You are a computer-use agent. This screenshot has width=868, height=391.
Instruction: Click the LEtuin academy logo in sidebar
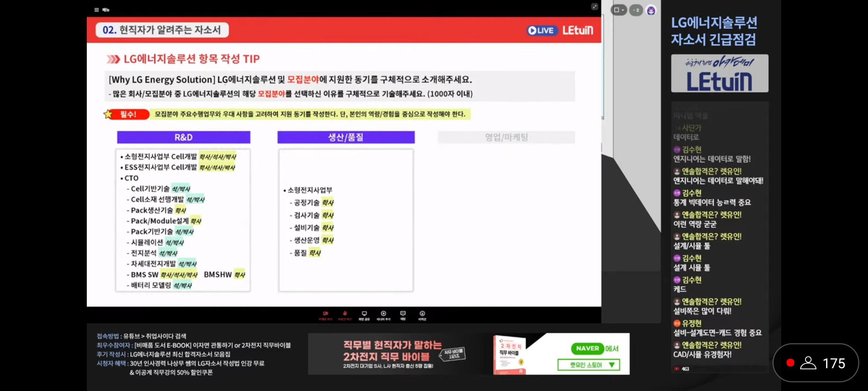click(x=720, y=73)
